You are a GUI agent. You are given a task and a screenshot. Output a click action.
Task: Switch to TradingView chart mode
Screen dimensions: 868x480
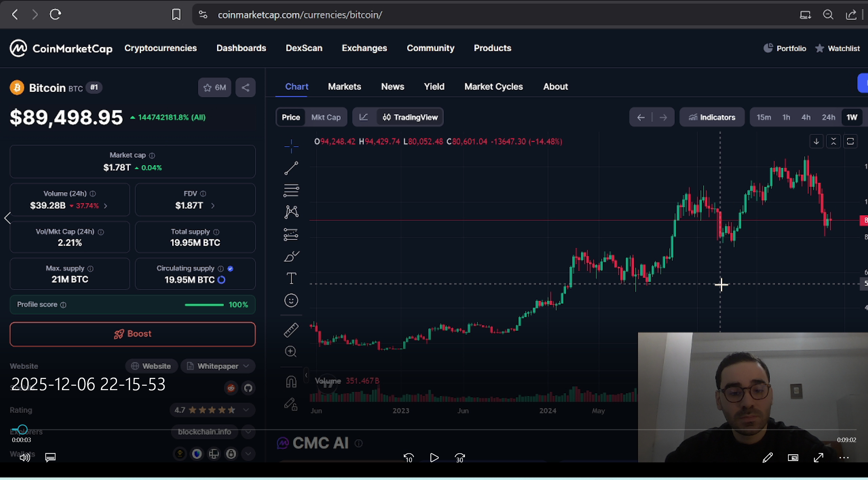pos(410,117)
